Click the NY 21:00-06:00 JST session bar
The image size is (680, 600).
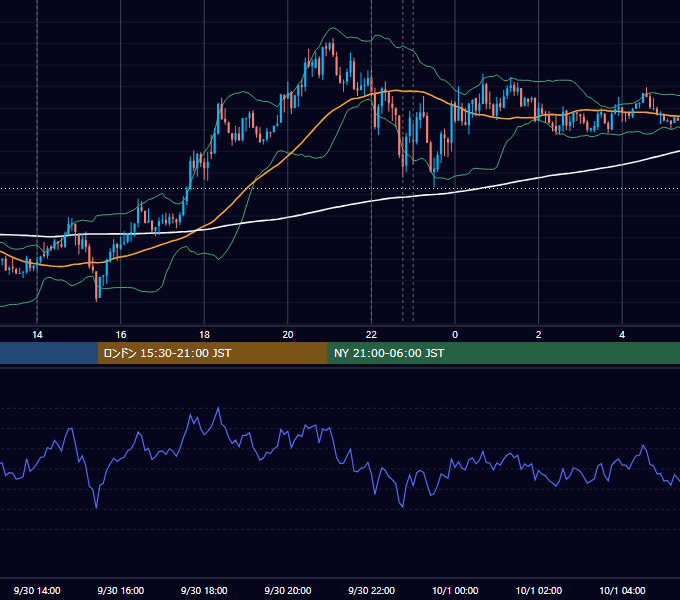[503, 353]
